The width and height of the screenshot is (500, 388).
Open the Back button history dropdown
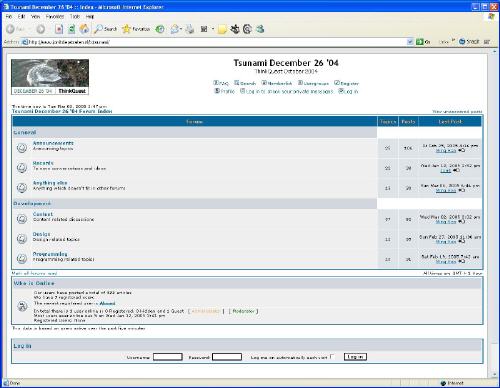pyautogui.click(x=29, y=29)
